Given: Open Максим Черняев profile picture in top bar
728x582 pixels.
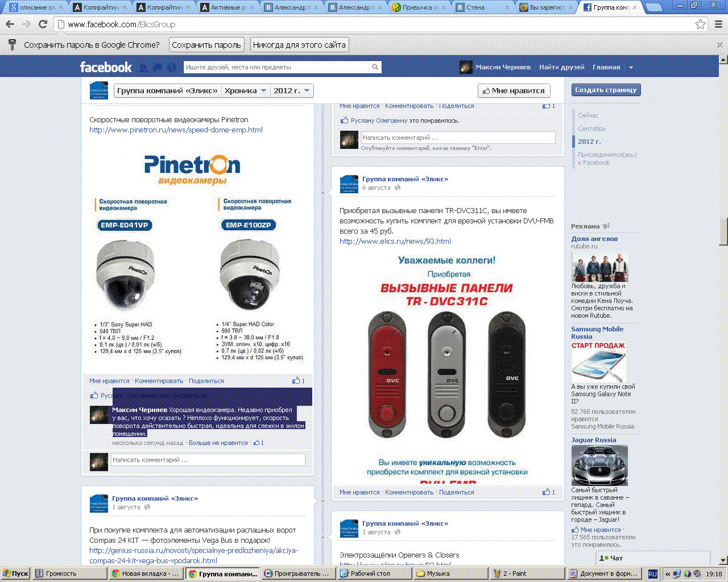Looking at the screenshot, I should tap(466, 67).
